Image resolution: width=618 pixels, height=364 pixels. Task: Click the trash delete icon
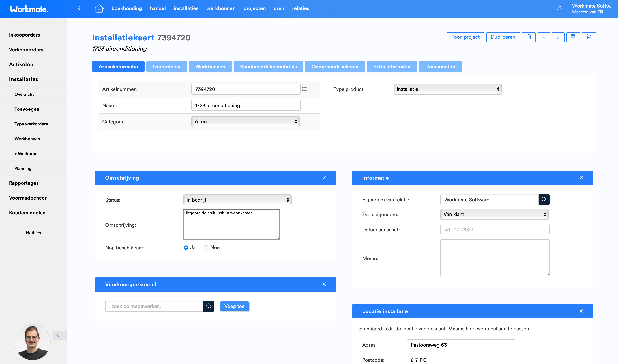coord(529,37)
